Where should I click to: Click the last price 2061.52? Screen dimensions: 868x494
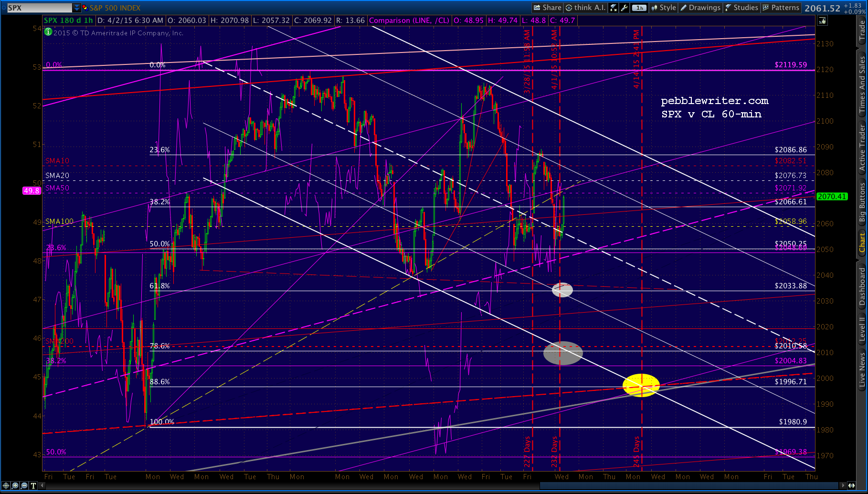coord(822,8)
